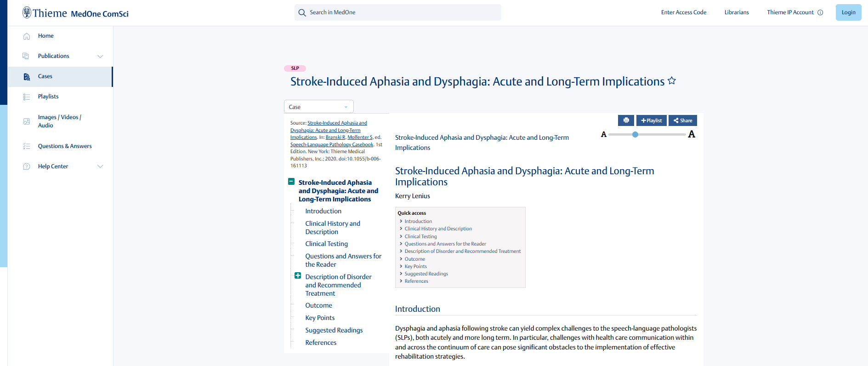Jump to Questions and Answers in Quick access
Image resolution: width=868 pixels, height=366 pixels.
click(x=445, y=244)
